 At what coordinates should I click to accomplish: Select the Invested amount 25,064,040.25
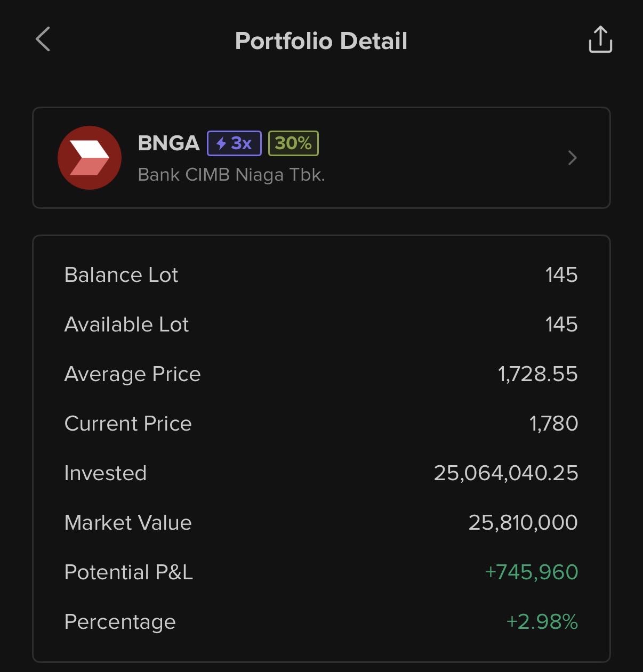point(505,473)
